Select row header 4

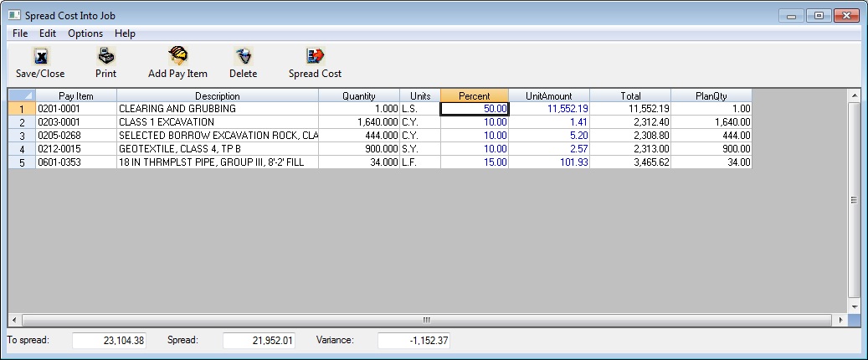(x=22, y=149)
